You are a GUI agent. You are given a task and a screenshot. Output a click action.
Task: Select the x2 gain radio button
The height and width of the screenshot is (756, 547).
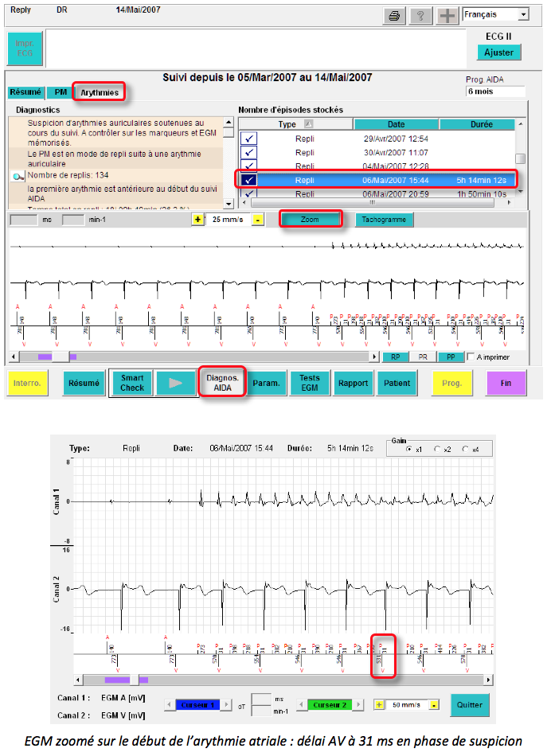coord(436,450)
